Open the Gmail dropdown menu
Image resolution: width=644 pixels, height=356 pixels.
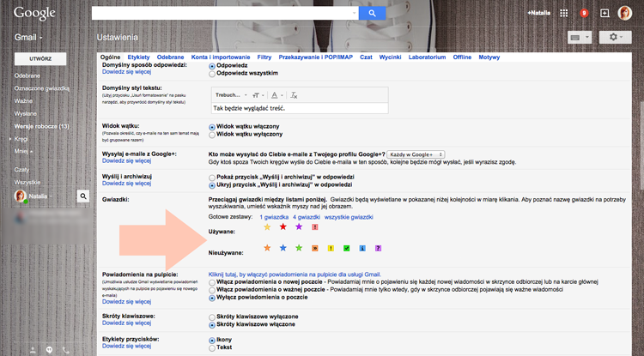click(28, 38)
